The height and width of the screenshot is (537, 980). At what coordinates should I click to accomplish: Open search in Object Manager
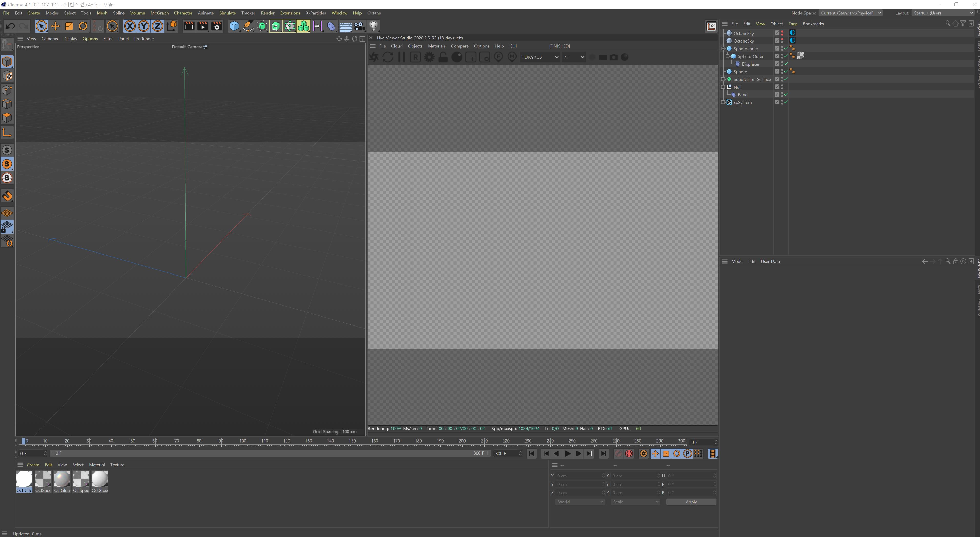(x=948, y=24)
